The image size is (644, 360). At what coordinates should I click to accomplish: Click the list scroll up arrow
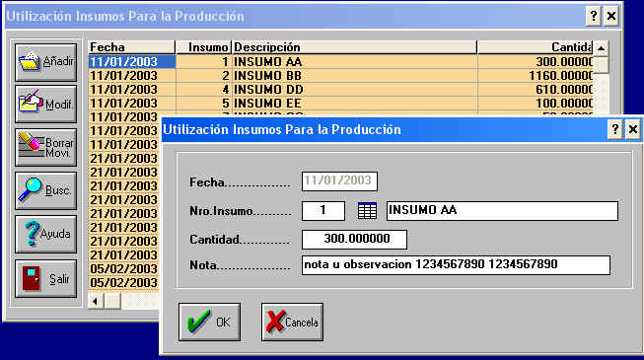coord(601,48)
